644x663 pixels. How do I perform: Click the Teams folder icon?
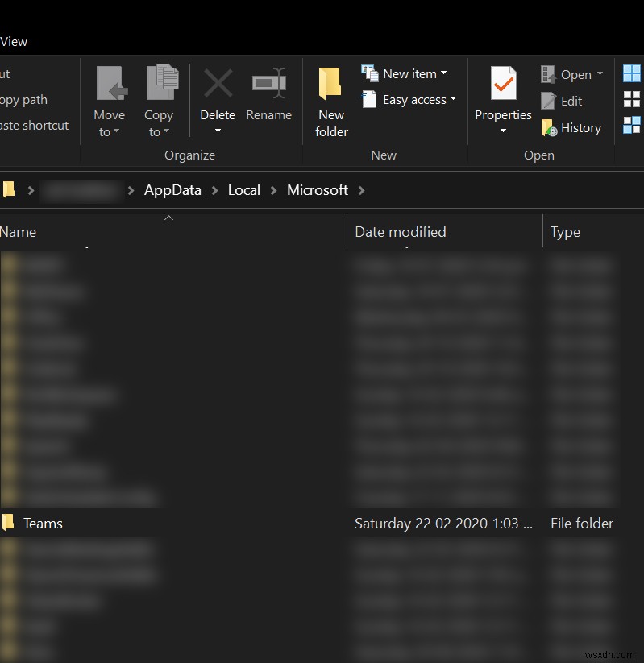pyautogui.click(x=8, y=523)
